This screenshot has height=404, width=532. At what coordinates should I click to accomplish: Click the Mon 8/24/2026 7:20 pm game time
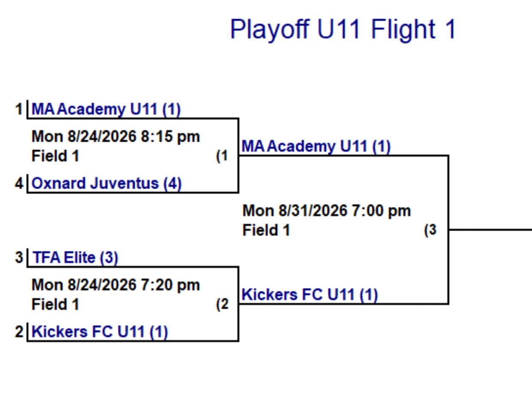coord(116,285)
